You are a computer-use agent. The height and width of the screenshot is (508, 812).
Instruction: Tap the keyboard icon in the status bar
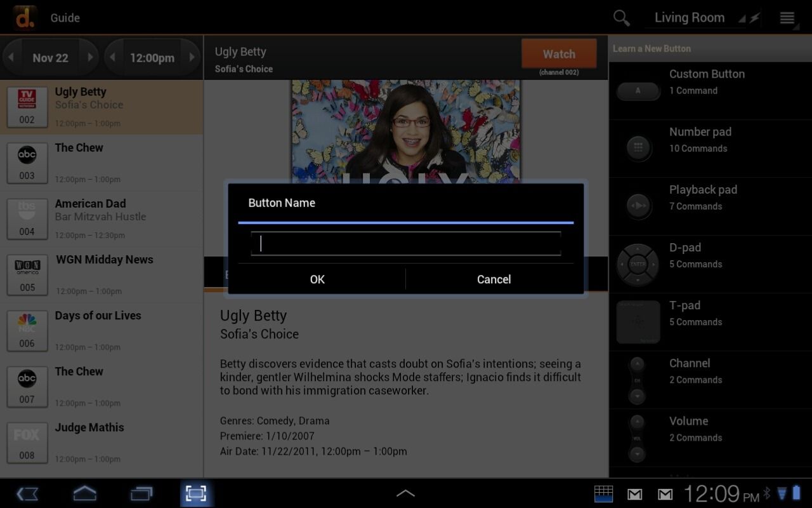coord(603,493)
